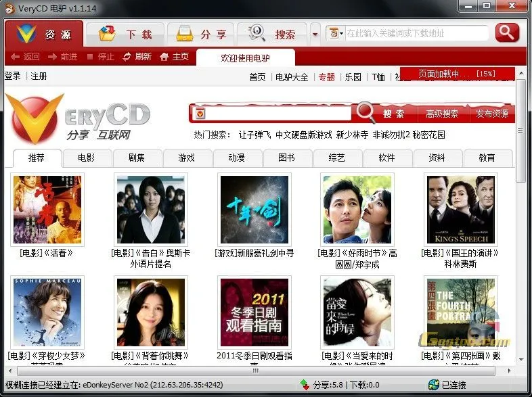Open the 《背着你跳舞》 poster thumbnail
This screenshot has width=532, height=397.
pyautogui.click(x=151, y=312)
